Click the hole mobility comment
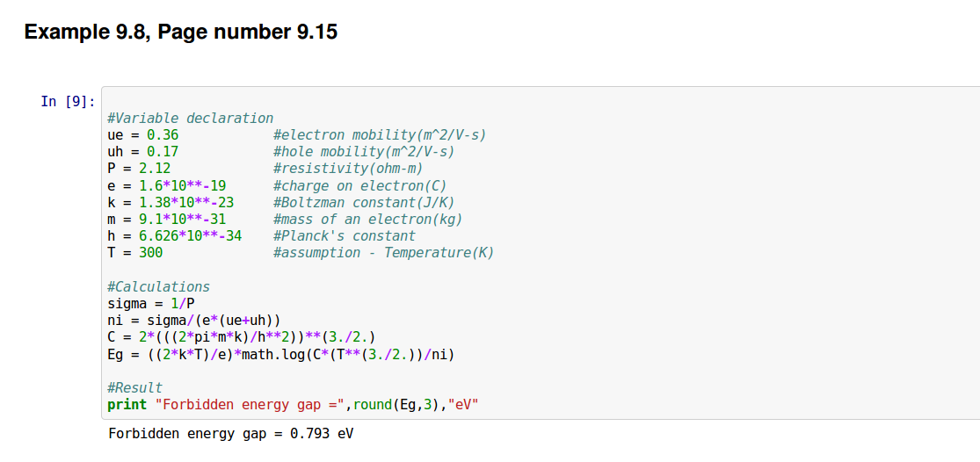 pyautogui.click(x=363, y=152)
